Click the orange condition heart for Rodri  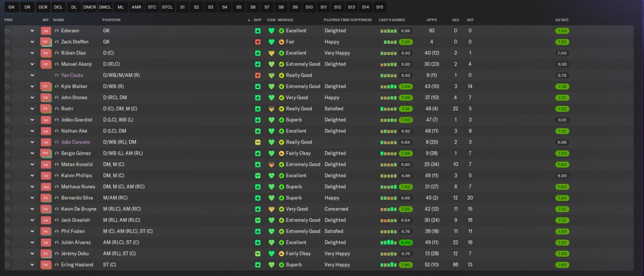pyautogui.click(x=271, y=109)
